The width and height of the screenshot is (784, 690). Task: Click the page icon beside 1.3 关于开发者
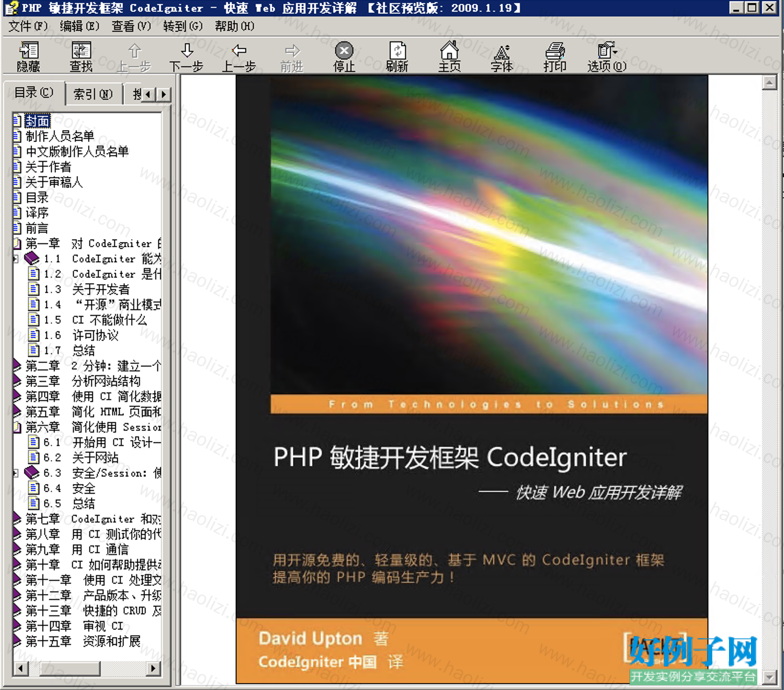pos(34,289)
